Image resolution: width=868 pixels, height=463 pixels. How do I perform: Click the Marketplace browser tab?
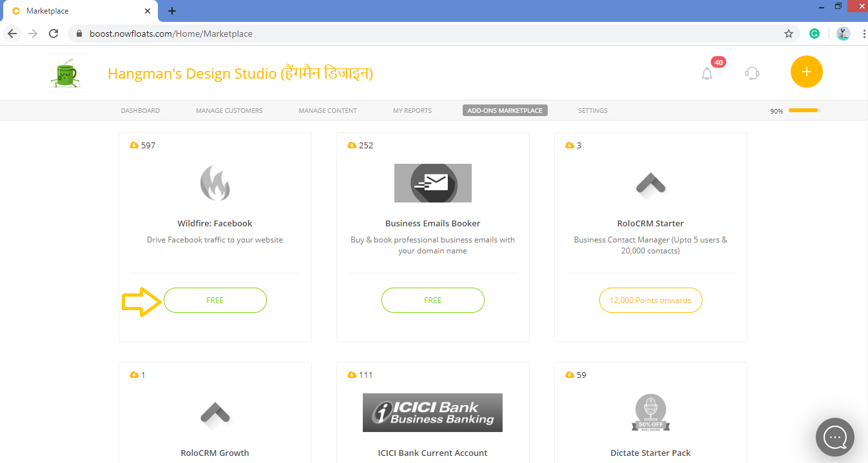pos(81,11)
